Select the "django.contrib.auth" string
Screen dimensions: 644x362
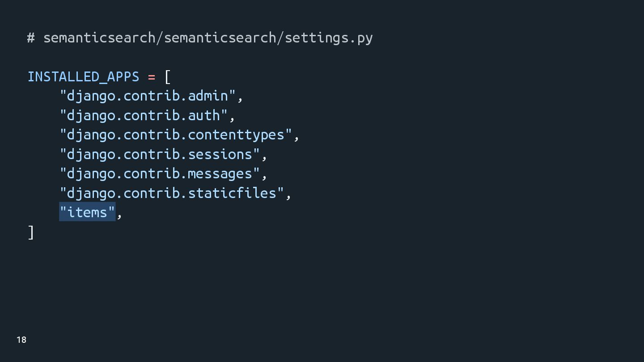(x=144, y=116)
